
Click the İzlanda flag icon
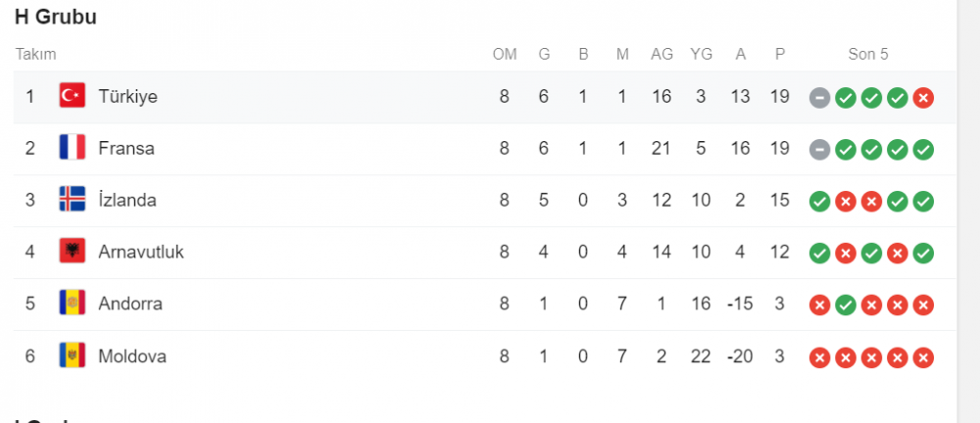(x=72, y=200)
